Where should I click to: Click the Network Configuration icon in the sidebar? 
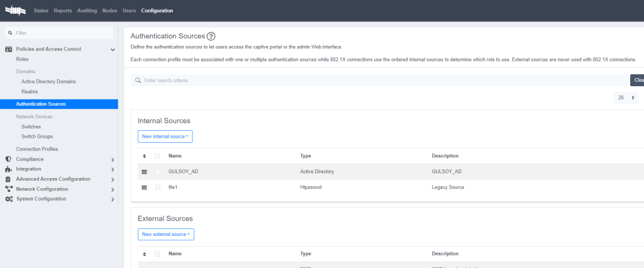pos(9,189)
